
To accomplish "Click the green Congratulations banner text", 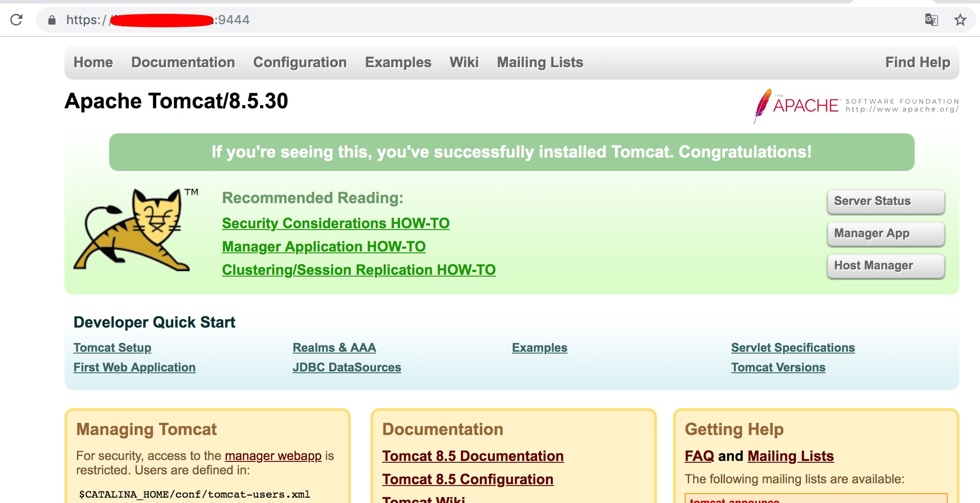I will [x=511, y=152].
